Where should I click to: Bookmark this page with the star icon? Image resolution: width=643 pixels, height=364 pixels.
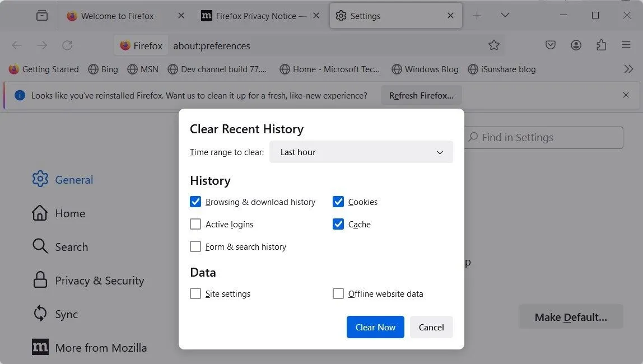click(x=493, y=45)
